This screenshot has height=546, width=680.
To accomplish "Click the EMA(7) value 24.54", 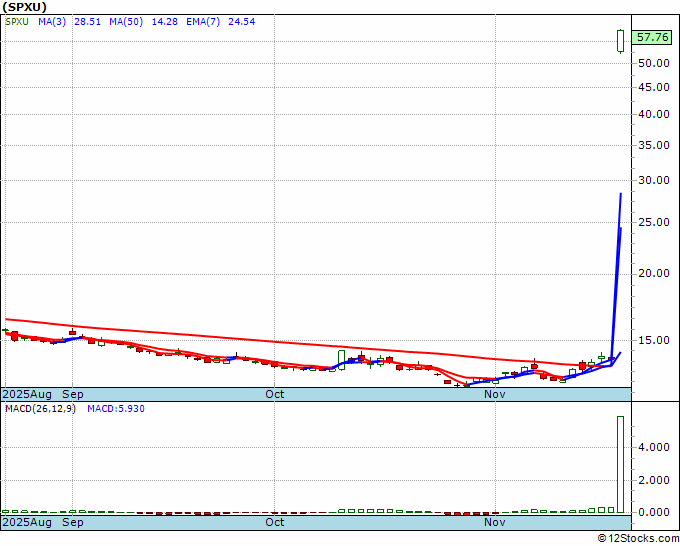I will (x=242, y=22).
